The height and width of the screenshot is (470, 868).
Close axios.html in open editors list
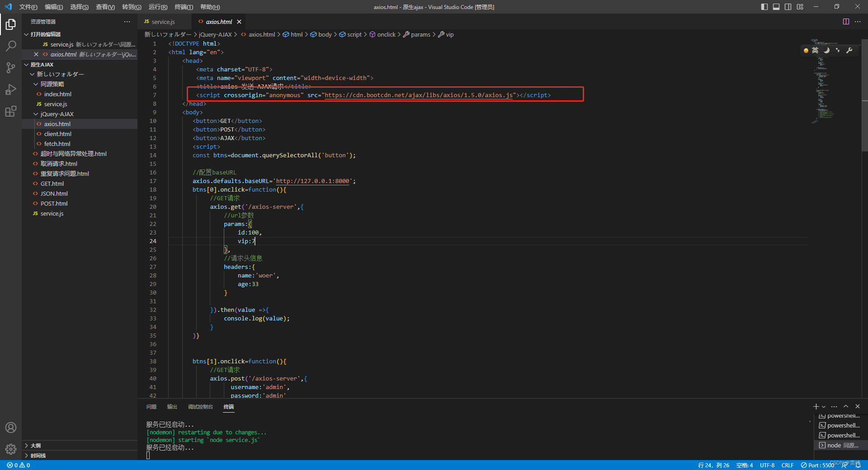(36, 54)
